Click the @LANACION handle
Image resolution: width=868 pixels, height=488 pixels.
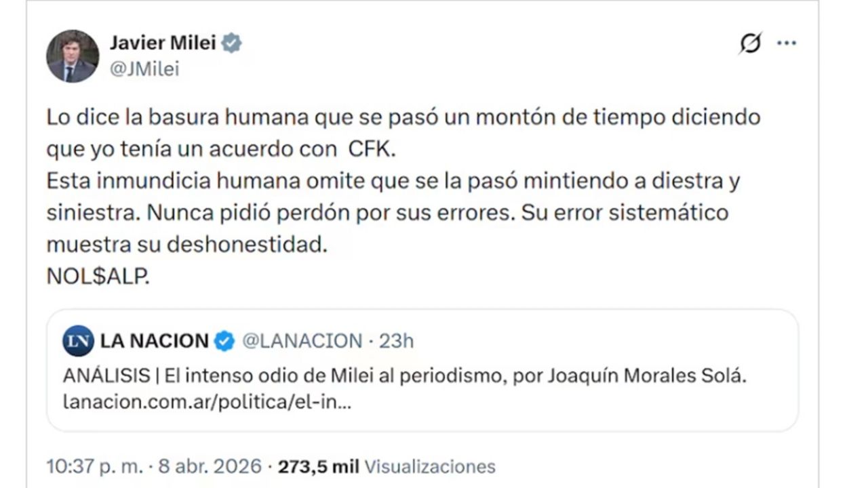point(302,341)
